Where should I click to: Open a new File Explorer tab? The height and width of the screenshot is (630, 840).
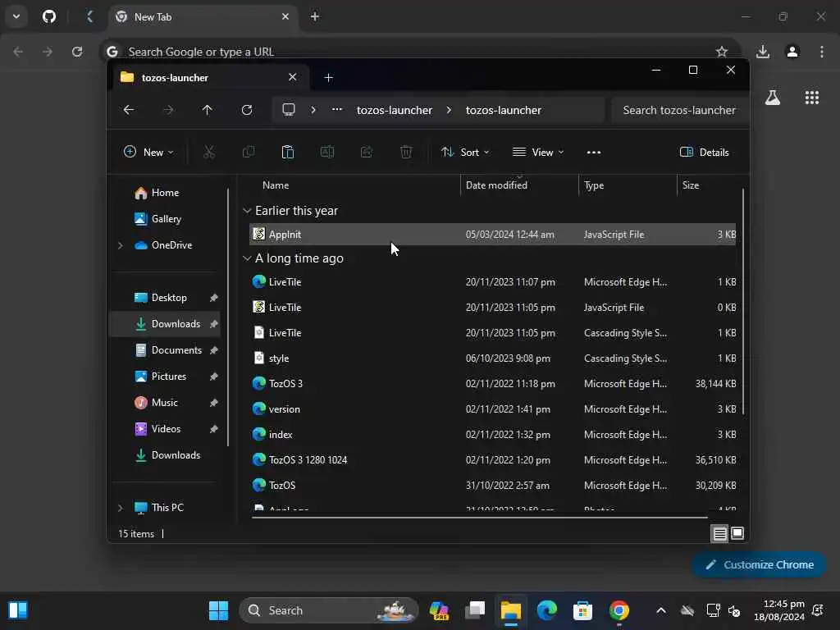(328, 78)
